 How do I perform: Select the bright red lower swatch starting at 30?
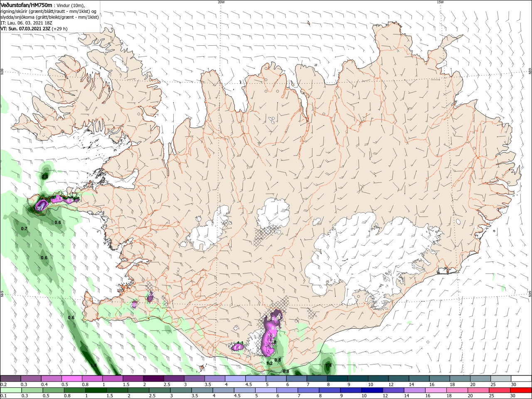coord(521,390)
